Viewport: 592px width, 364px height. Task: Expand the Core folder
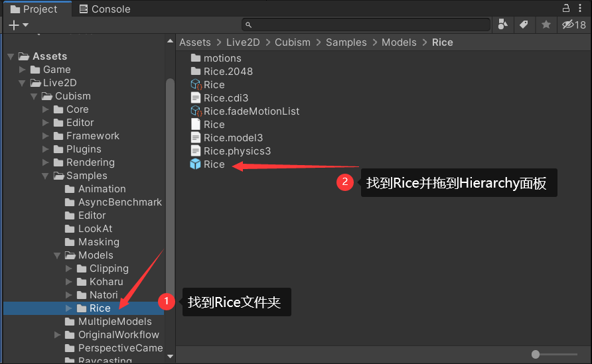(x=46, y=109)
